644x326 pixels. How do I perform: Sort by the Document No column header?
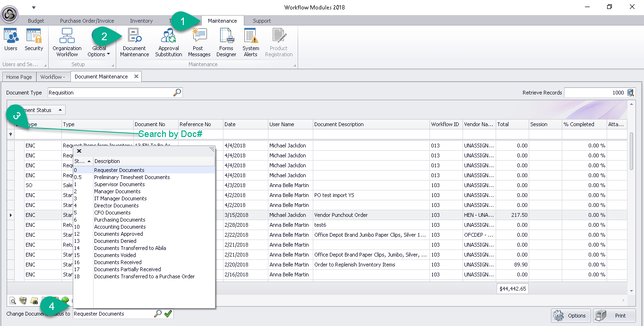coord(156,124)
